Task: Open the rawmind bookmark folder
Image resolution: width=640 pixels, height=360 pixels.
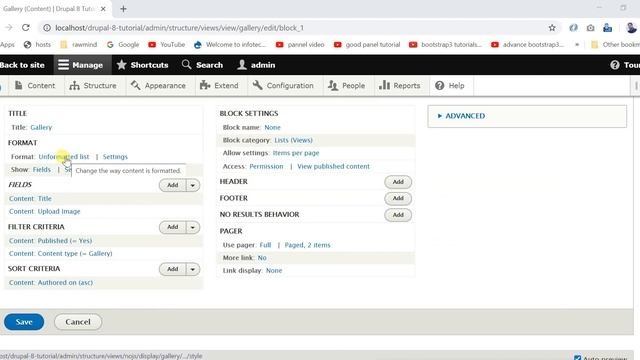Action: 78,44
